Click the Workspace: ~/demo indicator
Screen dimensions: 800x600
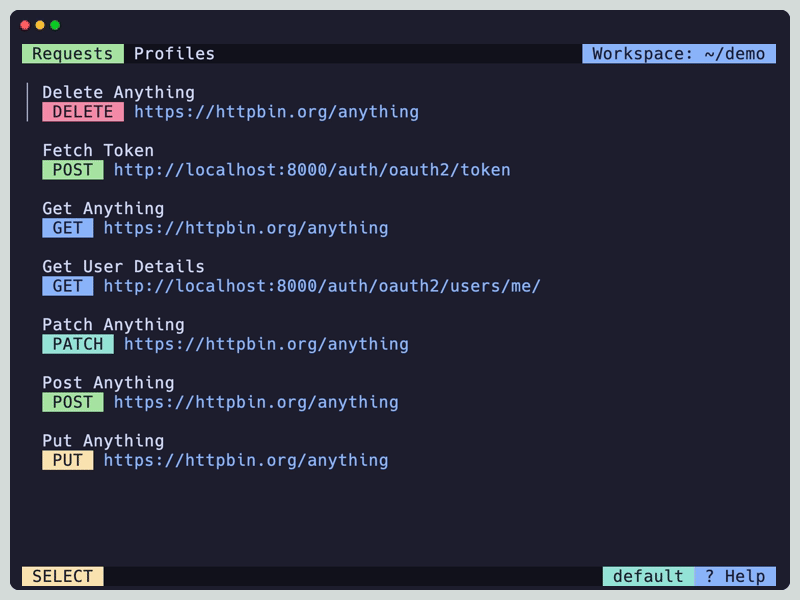click(679, 54)
